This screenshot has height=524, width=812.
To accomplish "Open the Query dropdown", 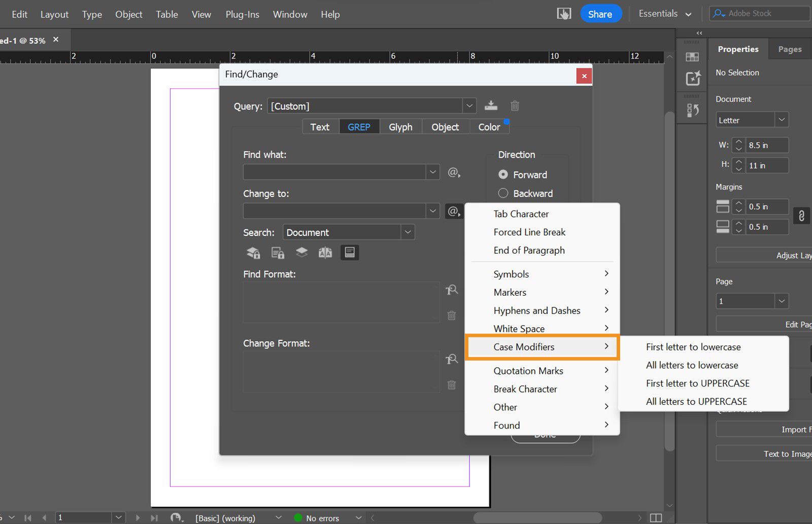I will pyautogui.click(x=469, y=106).
